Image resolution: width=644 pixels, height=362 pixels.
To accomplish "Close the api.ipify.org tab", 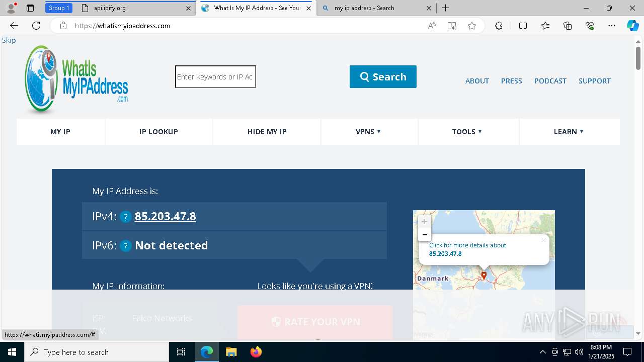I will click(x=189, y=8).
